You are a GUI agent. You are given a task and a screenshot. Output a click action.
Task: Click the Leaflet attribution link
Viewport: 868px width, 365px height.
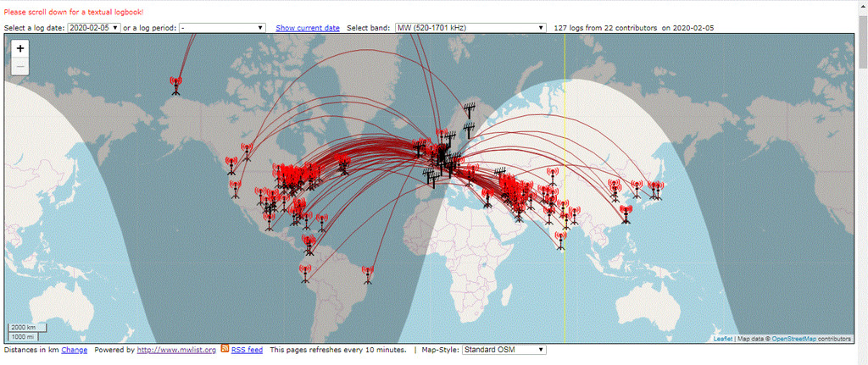(722, 339)
